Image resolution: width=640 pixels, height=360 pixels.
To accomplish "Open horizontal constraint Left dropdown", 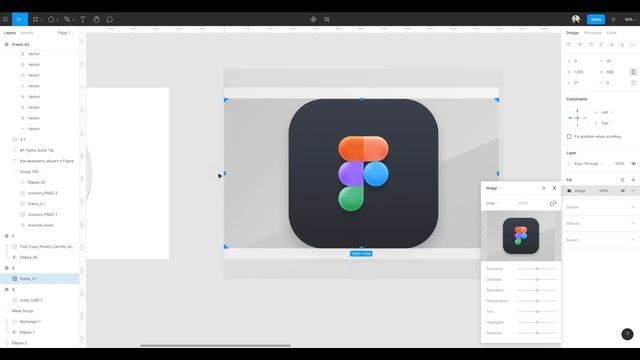I will click(x=607, y=112).
